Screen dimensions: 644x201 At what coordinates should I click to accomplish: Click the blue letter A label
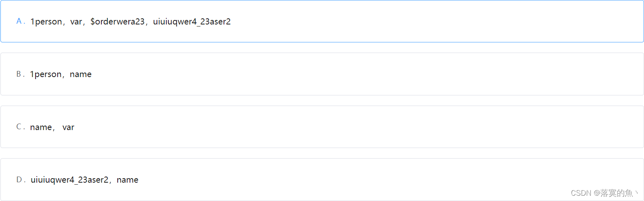click(19, 21)
